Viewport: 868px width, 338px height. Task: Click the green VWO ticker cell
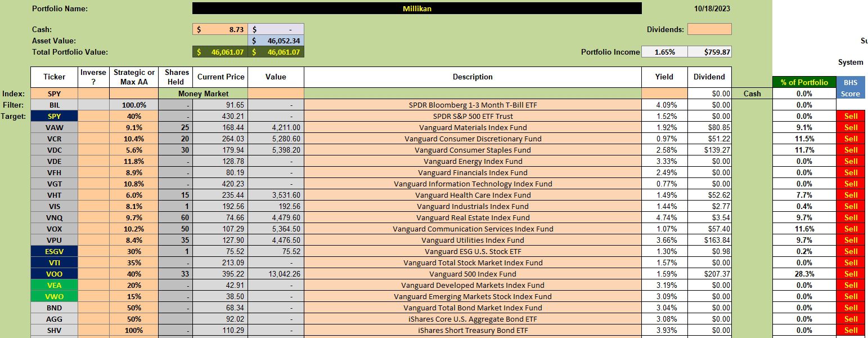point(54,296)
